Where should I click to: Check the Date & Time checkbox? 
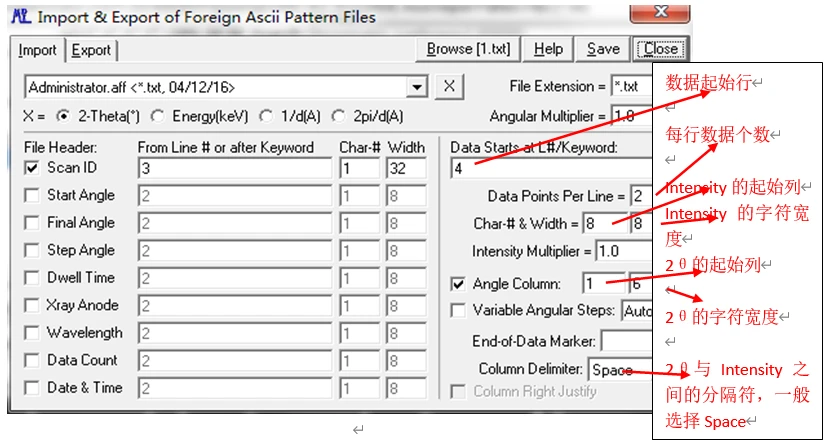tap(31, 388)
